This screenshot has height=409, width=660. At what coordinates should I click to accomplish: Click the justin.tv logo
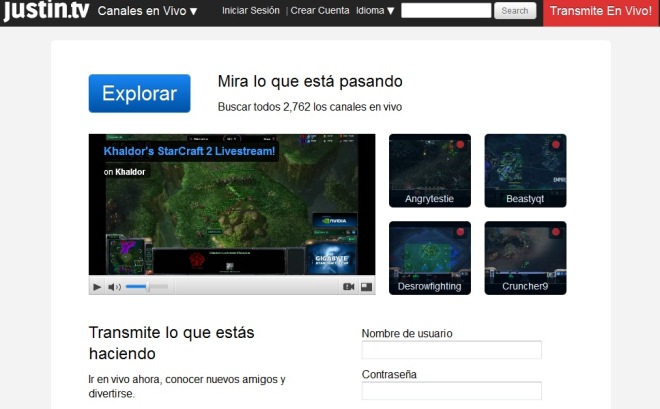(x=44, y=11)
